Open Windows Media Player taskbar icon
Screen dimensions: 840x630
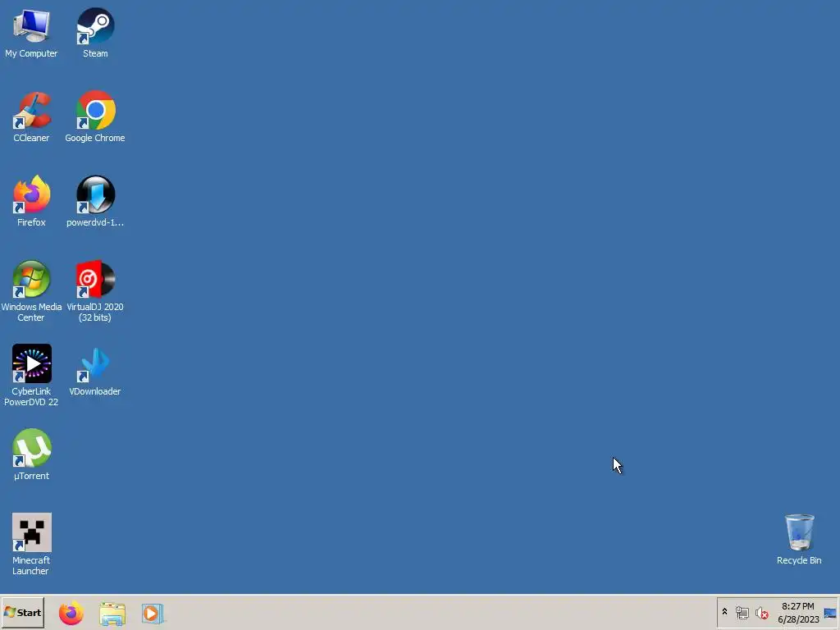(153, 614)
